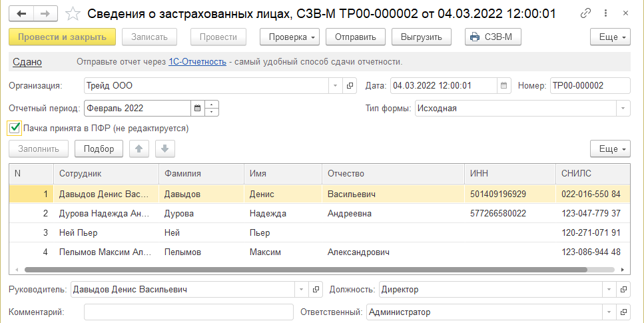Open calendar picker for the Дата field
This screenshot has width=644, height=323.
tap(504, 85)
